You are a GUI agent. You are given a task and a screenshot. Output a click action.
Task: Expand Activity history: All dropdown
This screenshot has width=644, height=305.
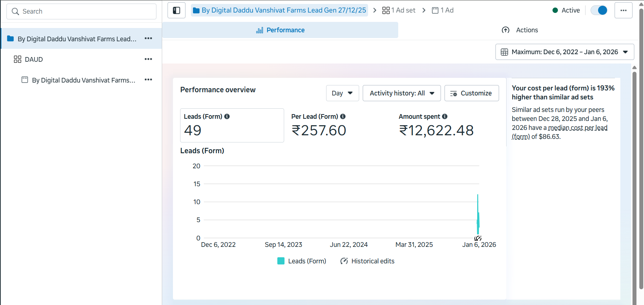tap(401, 93)
